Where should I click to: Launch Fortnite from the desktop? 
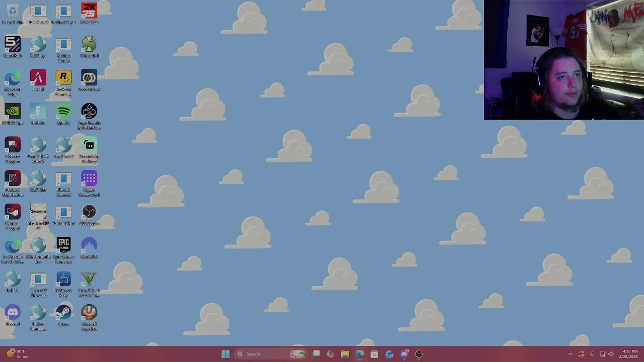coord(38,115)
